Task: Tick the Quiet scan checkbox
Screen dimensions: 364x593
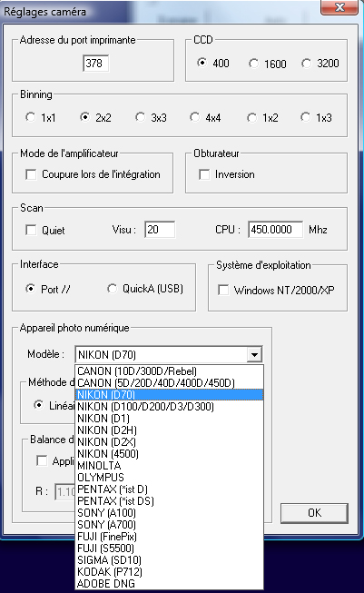Action: (x=31, y=230)
